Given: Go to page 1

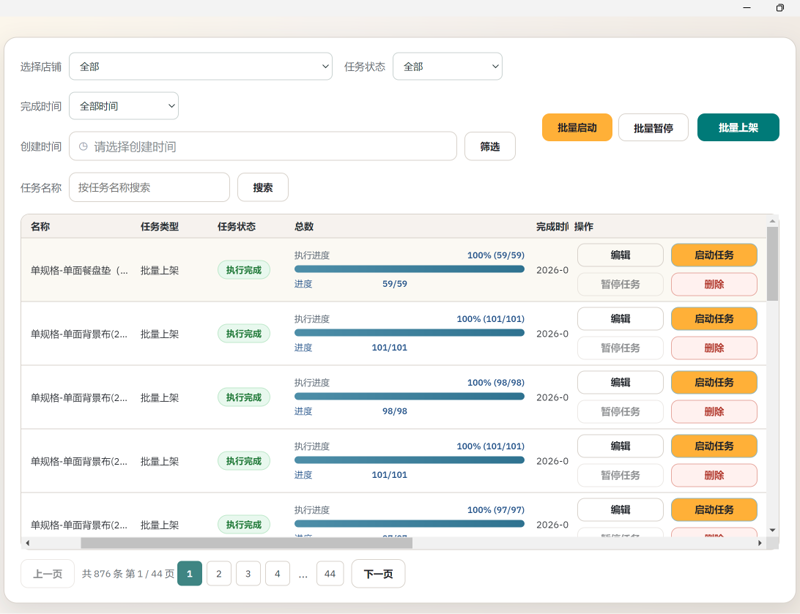Looking at the screenshot, I should (x=190, y=574).
